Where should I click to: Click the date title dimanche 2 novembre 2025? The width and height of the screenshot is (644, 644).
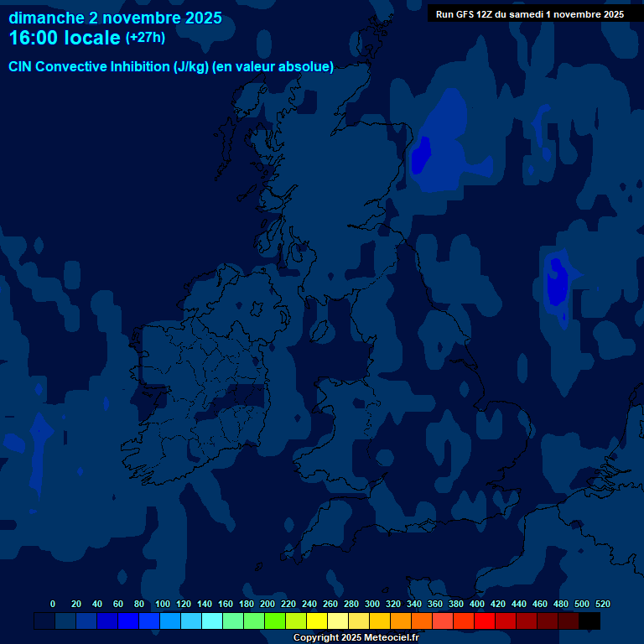pos(116,17)
